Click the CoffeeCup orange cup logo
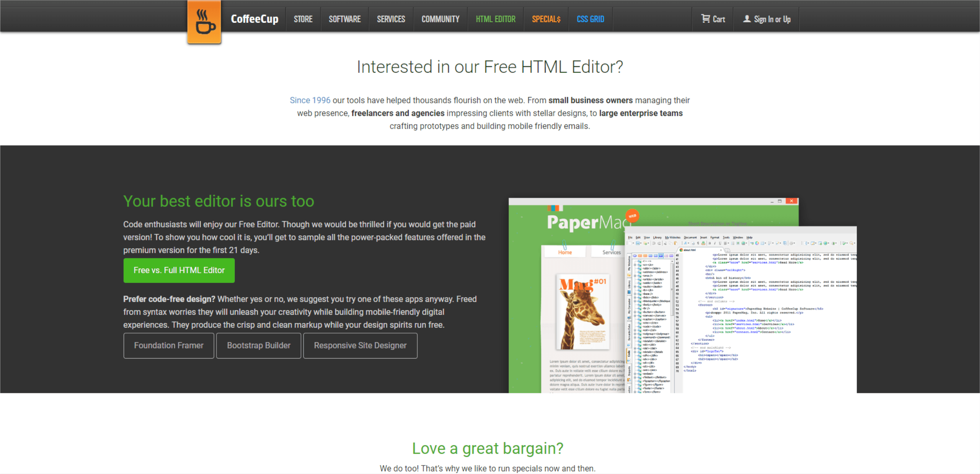This screenshot has height=474, width=980. point(204,22)
